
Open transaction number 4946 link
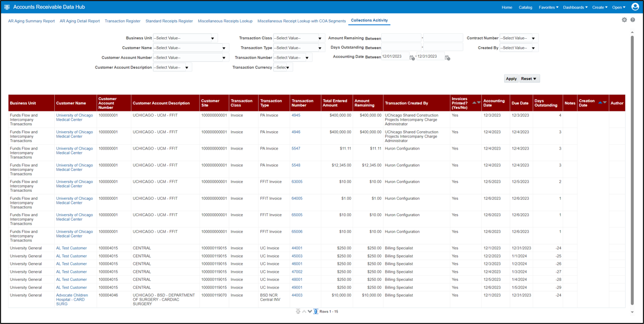296,132
